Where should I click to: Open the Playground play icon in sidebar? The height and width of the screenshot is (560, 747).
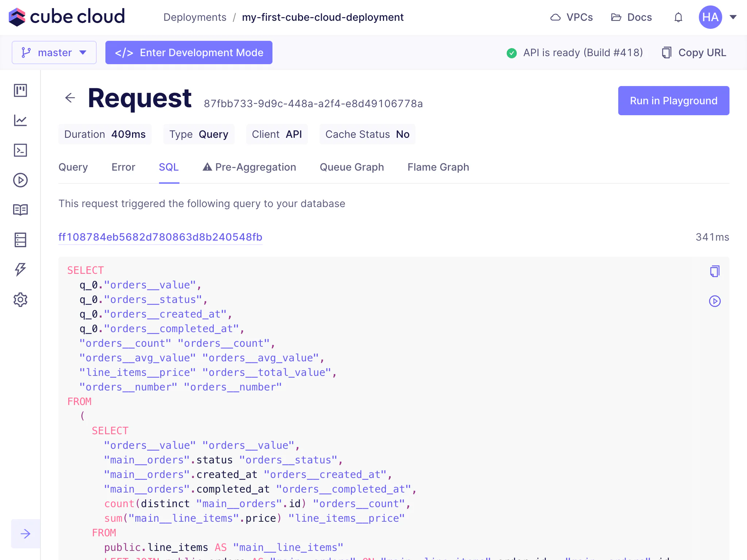coord(20,180)
